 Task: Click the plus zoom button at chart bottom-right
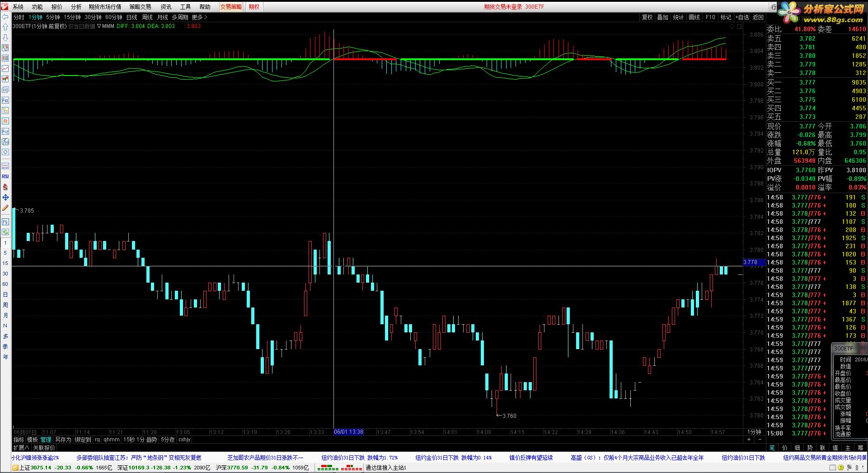[x=749, y=440]
